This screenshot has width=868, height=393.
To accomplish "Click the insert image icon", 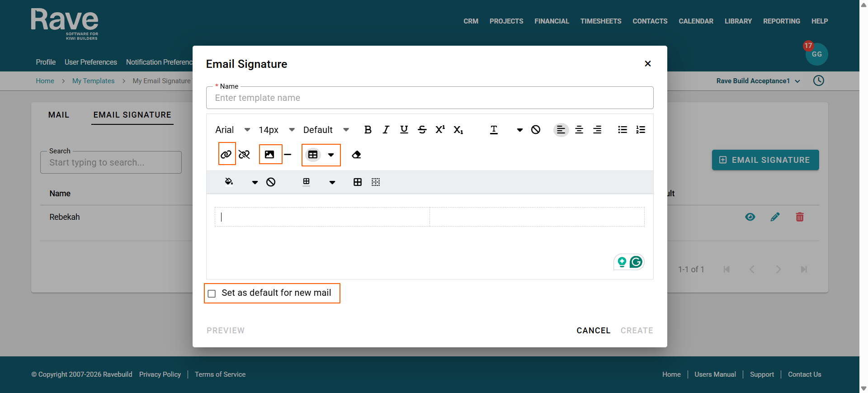I will click(269, 155).
